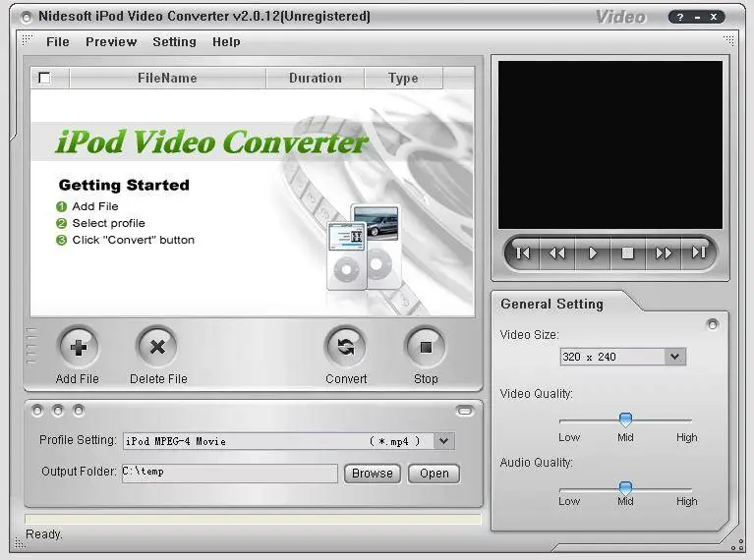The width and height of the screenshot is (754, 560).
Task: Start conversion with the Convert icon
Action: [346, 347]
